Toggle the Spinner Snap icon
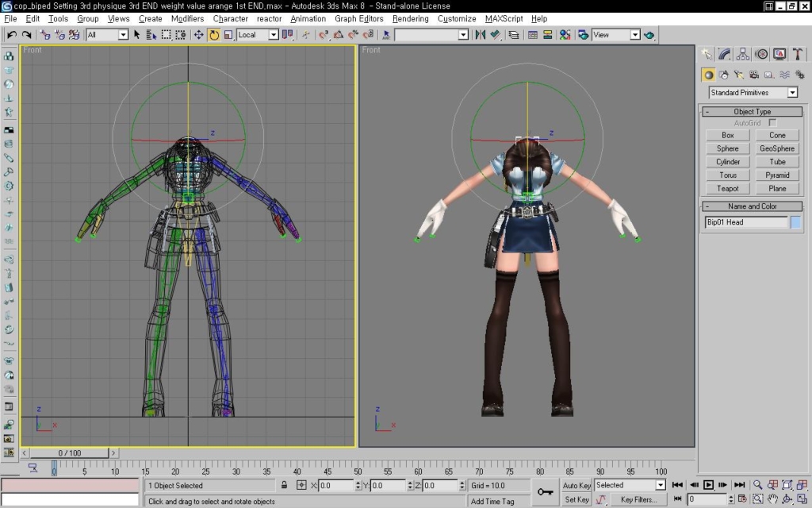The width and height of the screenshot is (812, 508). tap(368, 35)
